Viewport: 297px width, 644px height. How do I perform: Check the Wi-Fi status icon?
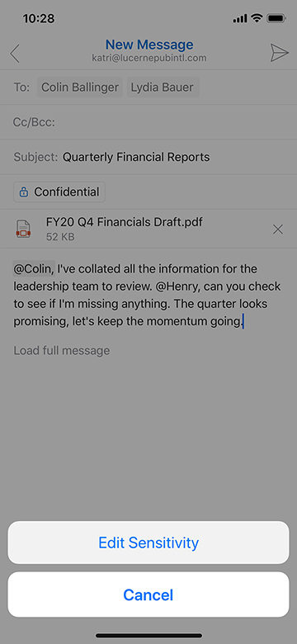[x=257, y=18]
